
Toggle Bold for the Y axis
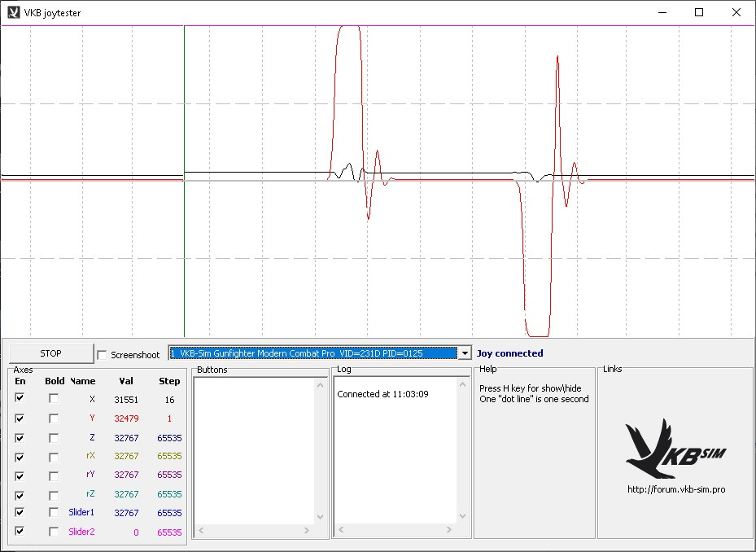pyautogui.click(x=54, y=418)
